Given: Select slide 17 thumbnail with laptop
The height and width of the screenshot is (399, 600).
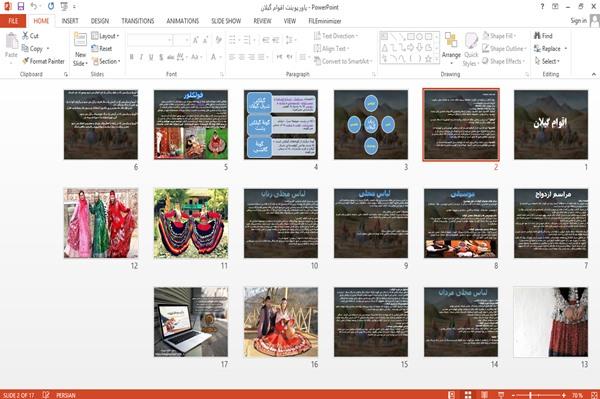Looking at the screenshot, I should [191, 322].
